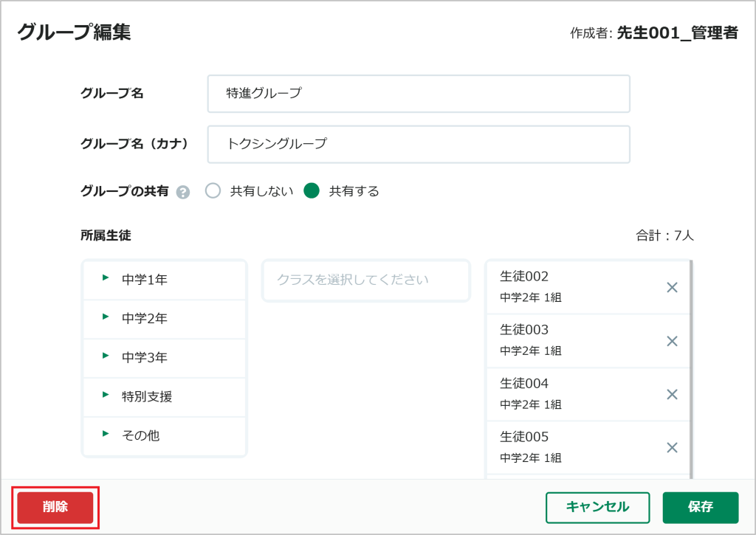Remove 生徒004 with its X icon
Image resolution: width=756 pixels, height=535 pixels.
pos(672,394)
